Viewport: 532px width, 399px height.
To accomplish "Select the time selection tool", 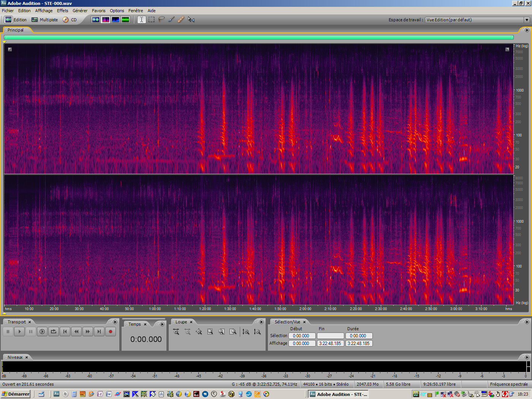I will tap(141, 19).
